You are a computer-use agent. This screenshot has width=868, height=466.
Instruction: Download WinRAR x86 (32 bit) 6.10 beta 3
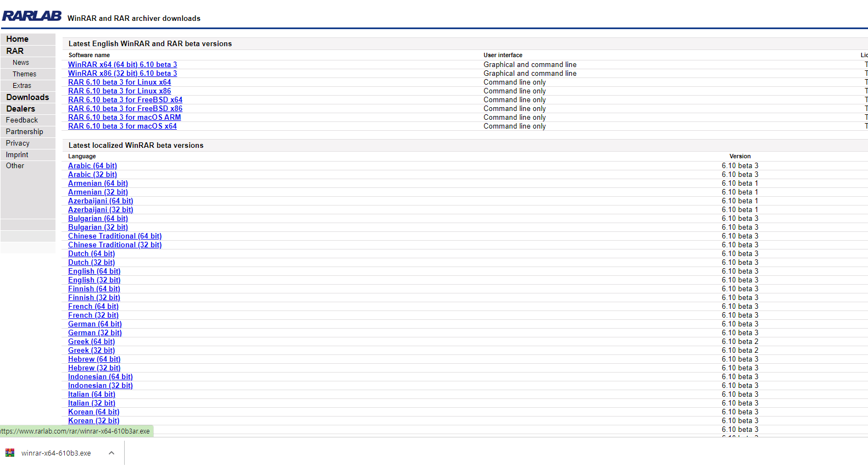[x=123, y=73]
